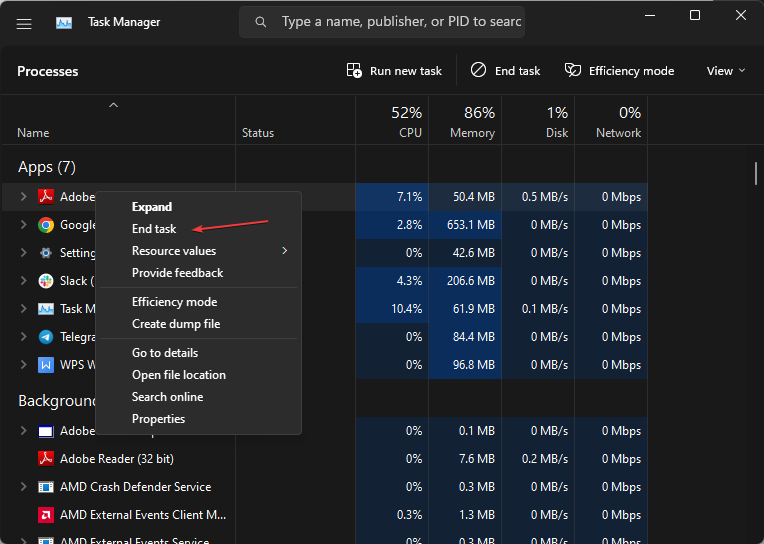The image size is (764, 544).
Task: Click the Run new task button
Action: tap(394, 71)
